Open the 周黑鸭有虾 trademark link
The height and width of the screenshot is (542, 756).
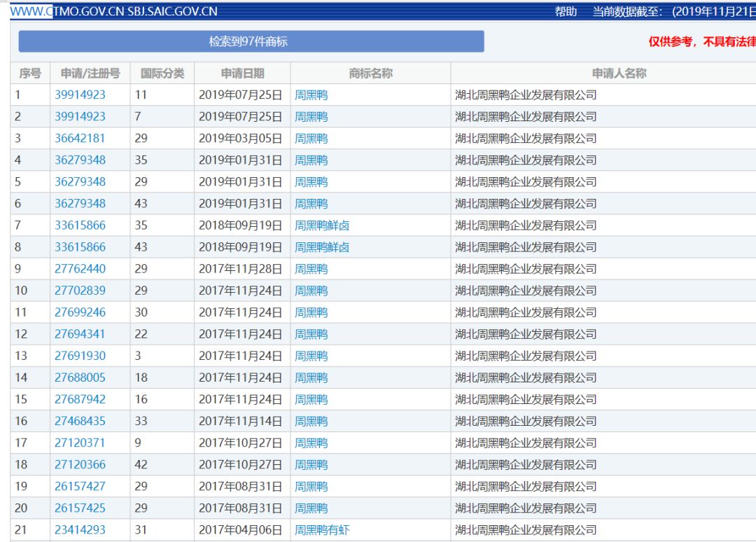[322, 530]
